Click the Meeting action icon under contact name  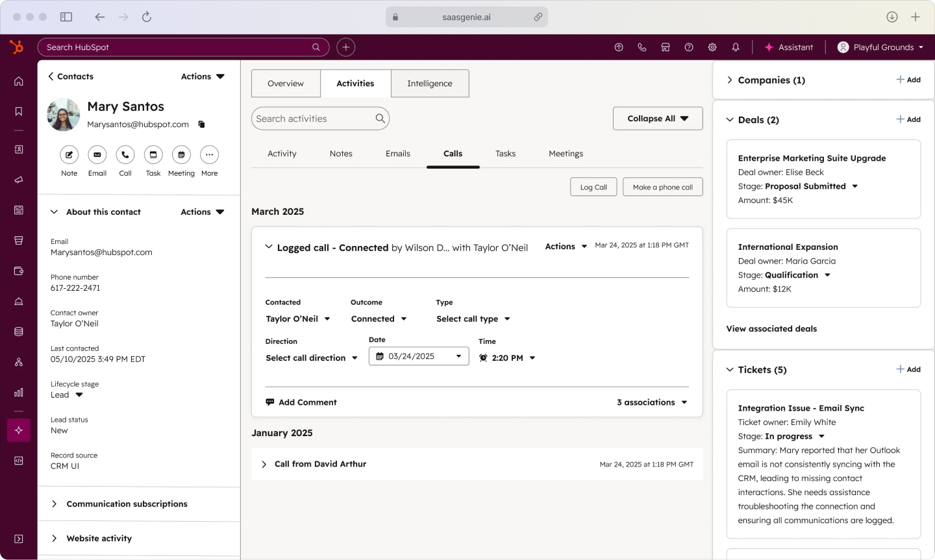pyautogui.click(x=181, y=154)
